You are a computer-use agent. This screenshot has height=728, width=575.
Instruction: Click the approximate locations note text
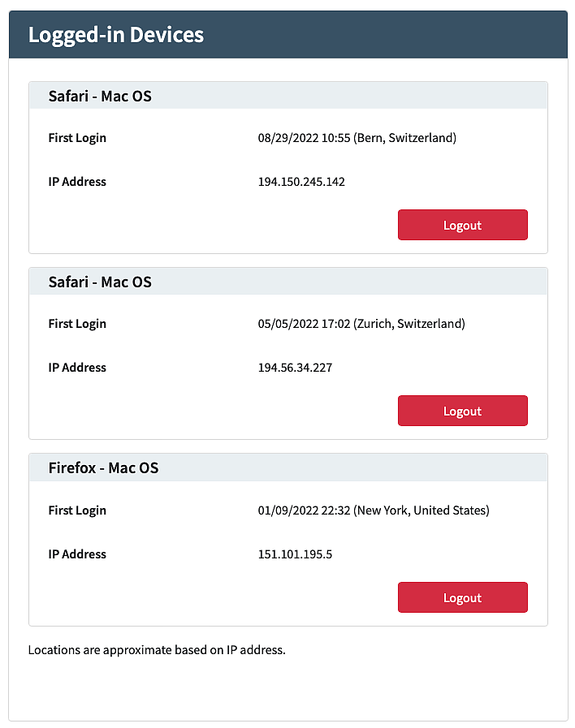[x=157, y=650]
